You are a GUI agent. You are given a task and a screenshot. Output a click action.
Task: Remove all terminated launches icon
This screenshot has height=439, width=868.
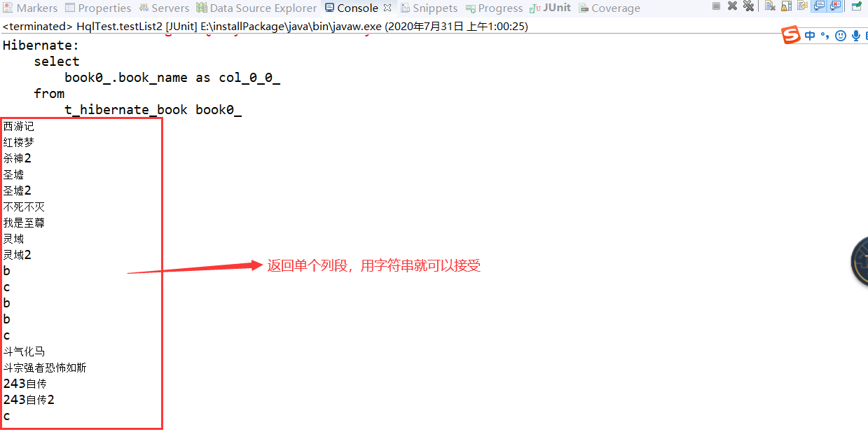pos(749,6)
